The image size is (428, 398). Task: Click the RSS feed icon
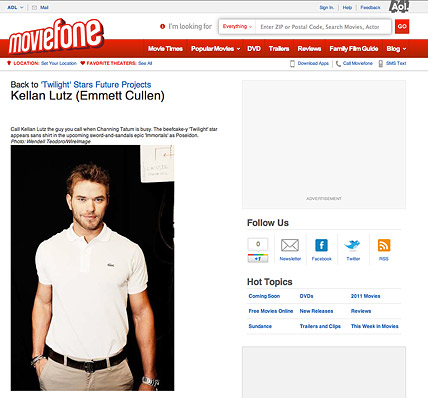click(384, 245)
